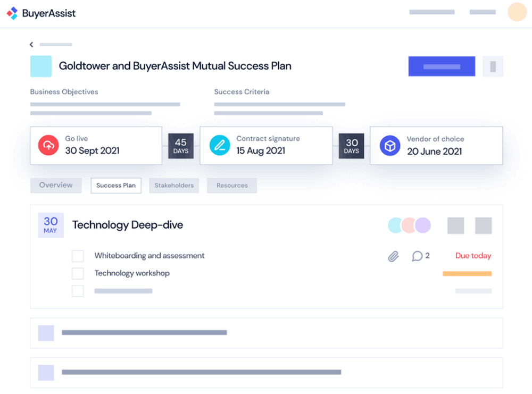Viewport: 532px width, 394px height.
Task: Open the Resources tab
Action: [232, 186]
